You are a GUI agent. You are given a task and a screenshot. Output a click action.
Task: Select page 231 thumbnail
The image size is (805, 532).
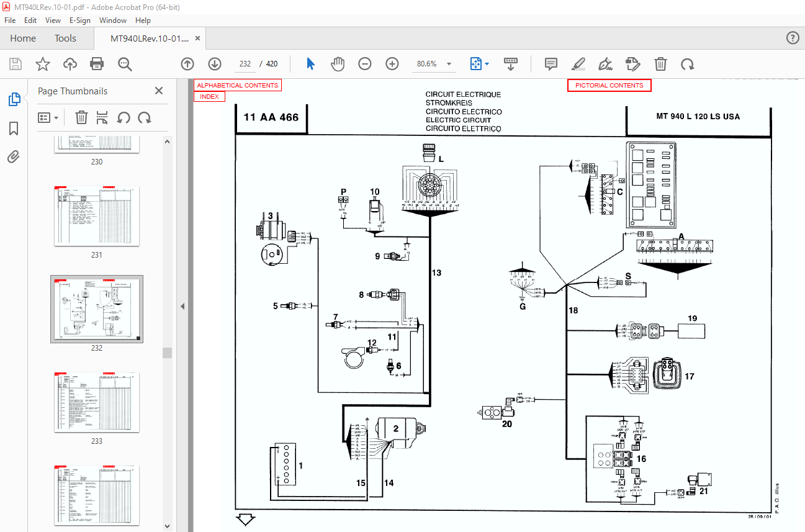tap(97, 216)
